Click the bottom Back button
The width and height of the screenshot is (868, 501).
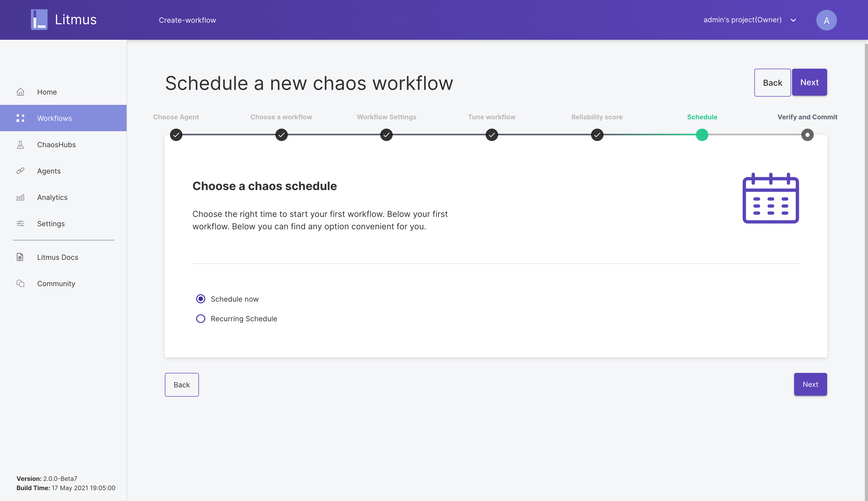tap(182, 385)
